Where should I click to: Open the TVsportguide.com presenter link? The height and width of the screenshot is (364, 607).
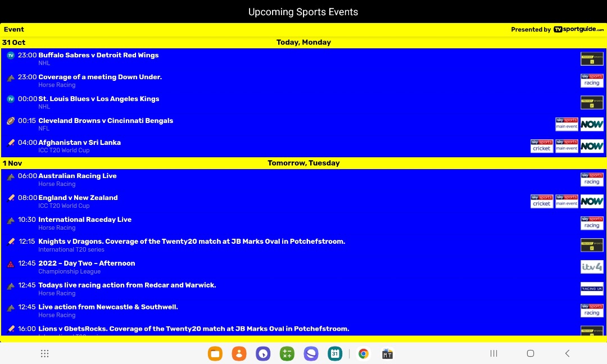pos(578,30)
